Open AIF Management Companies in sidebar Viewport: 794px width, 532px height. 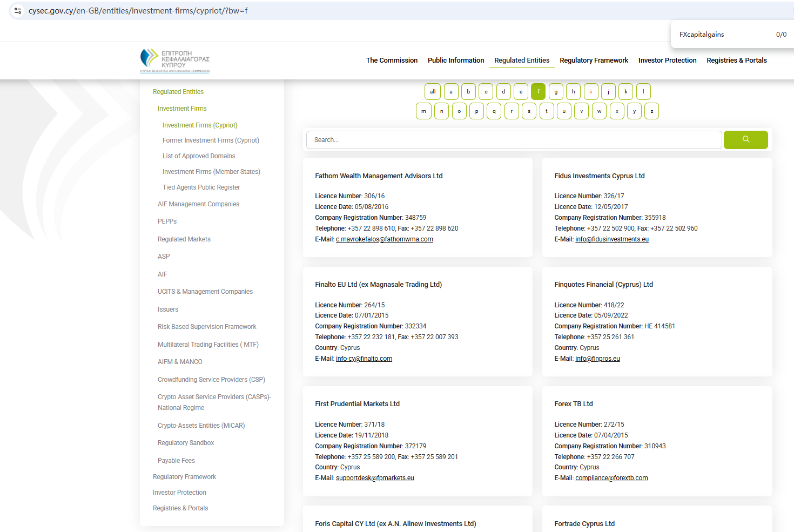click(198, 204)
